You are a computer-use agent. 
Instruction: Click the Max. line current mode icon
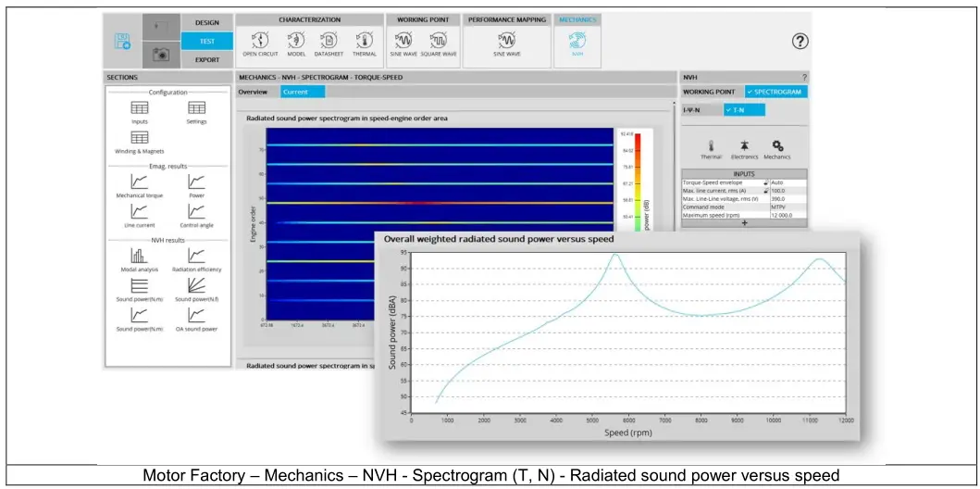765,191
